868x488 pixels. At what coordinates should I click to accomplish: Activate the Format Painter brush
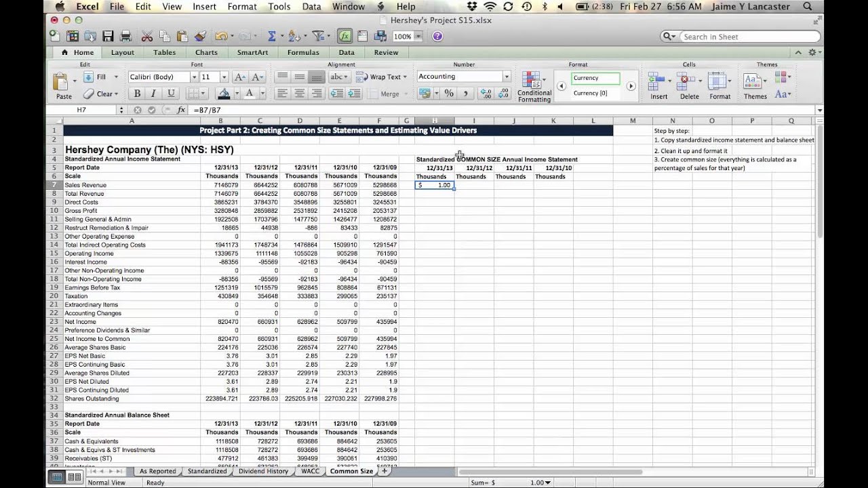click(x=199, y=37)
